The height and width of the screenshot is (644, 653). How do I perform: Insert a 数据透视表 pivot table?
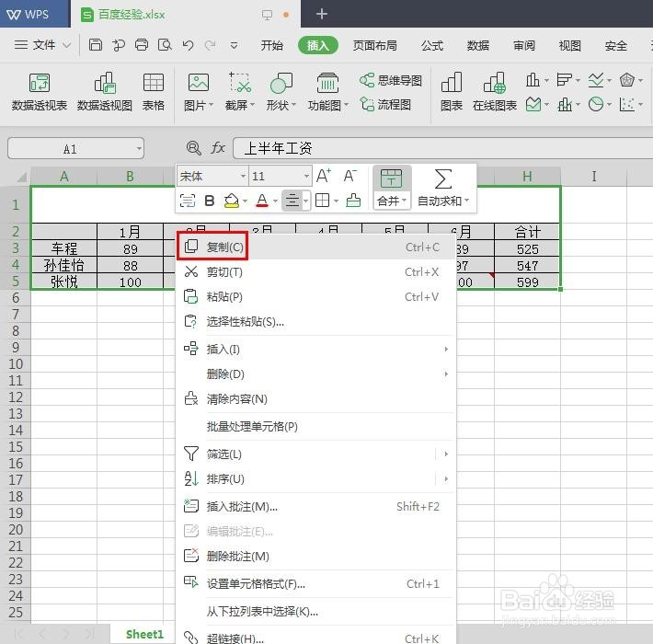(40, 92)
